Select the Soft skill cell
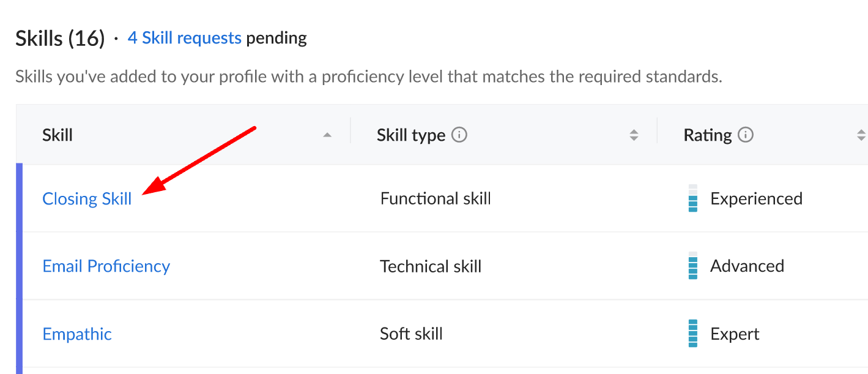 click(411, 334)
